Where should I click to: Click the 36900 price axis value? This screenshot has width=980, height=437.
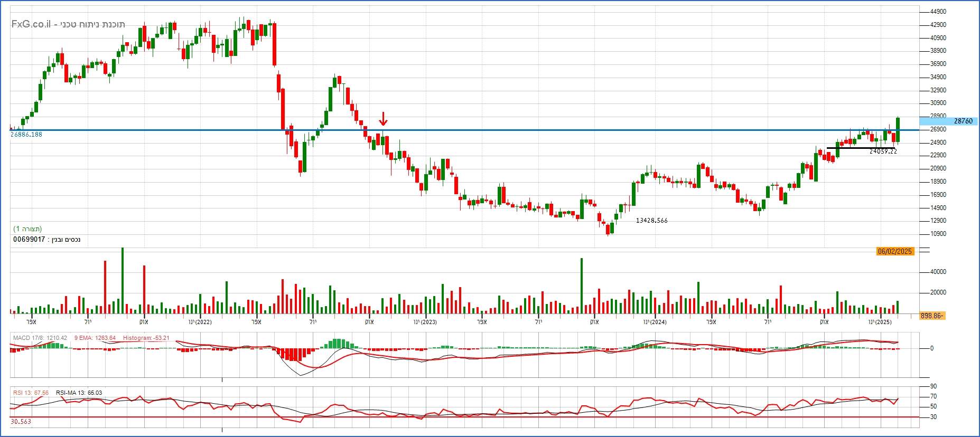938,64
